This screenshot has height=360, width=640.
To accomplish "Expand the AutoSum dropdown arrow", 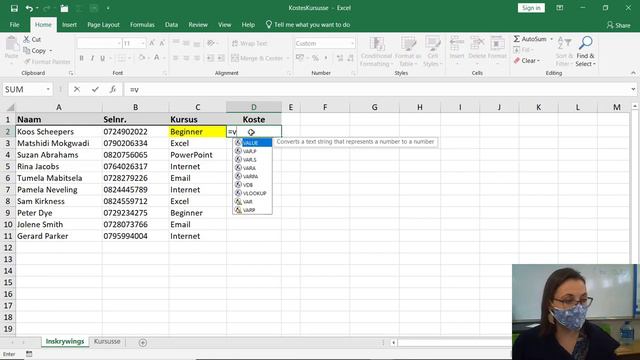I will click(551, 39).
